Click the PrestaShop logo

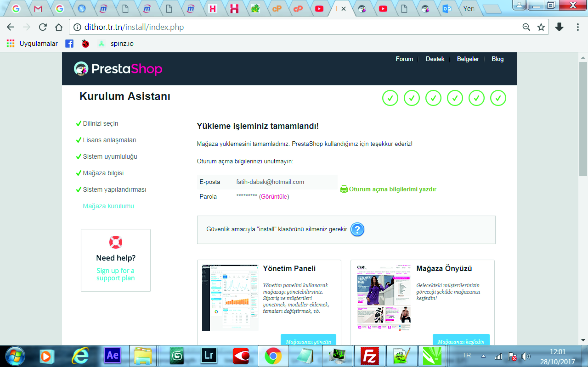(x=118, y=69)
